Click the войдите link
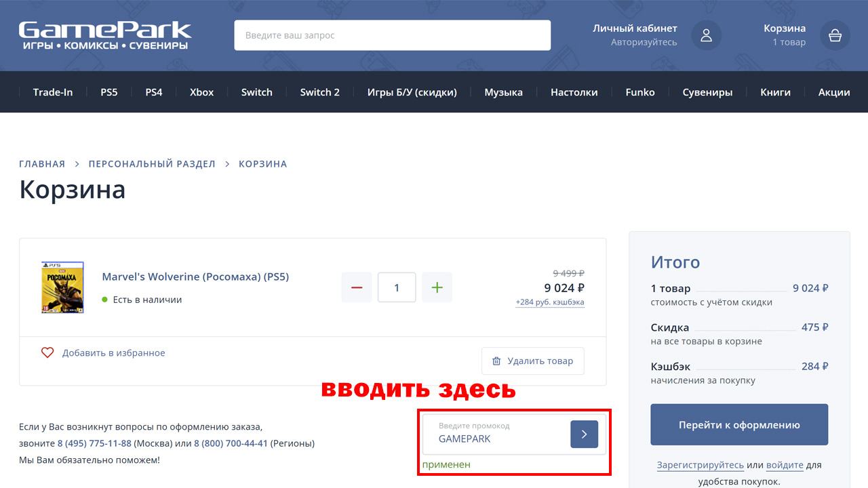868x488 pixels. pos(785,466)
